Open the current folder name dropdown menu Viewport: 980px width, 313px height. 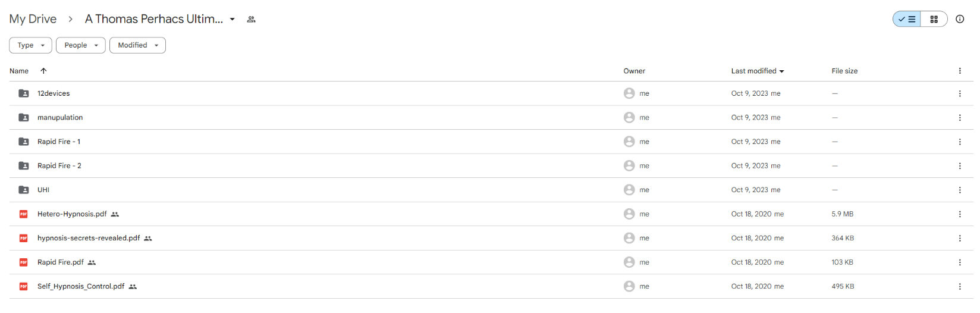pyautogui.click(x=233, y=19)
